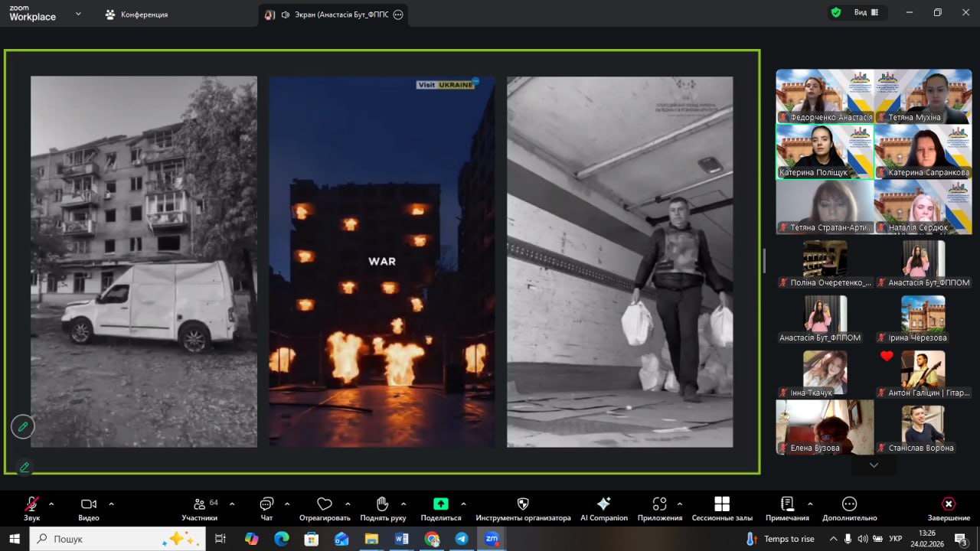Click the Windows search box Пошук
This screenshot has height=551, width=980.
point(116,539)
